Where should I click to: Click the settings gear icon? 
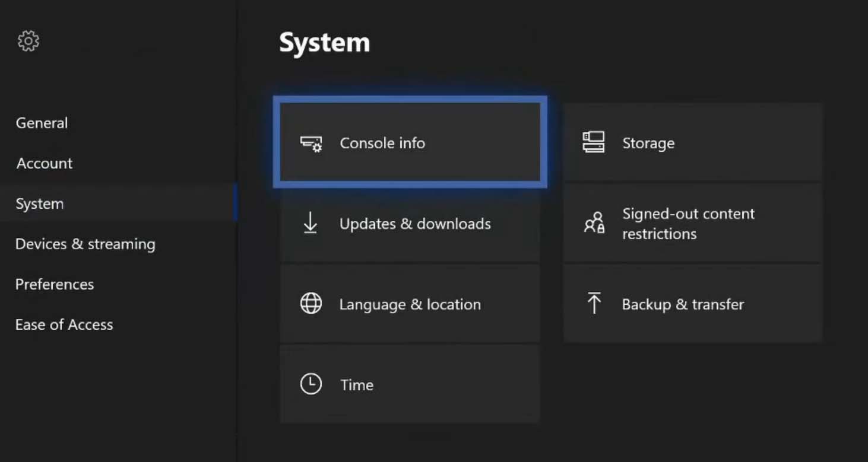[x=28, y=41]
